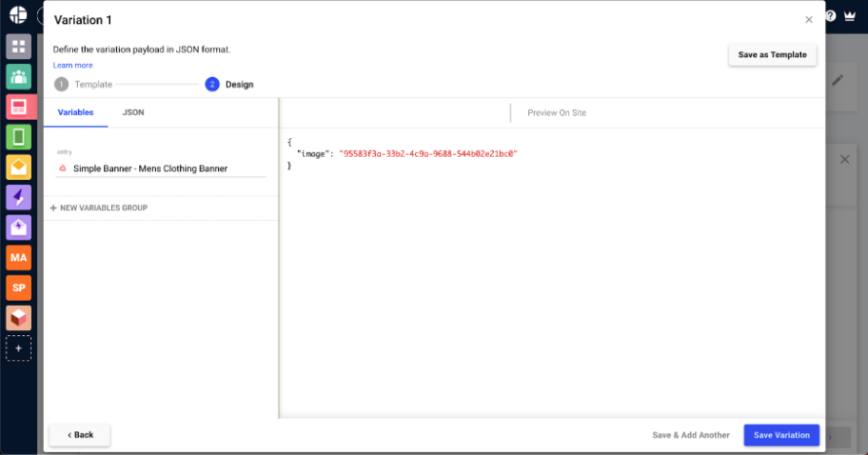
Task: Click Save Variation button
Action: [x=781, y=435]
